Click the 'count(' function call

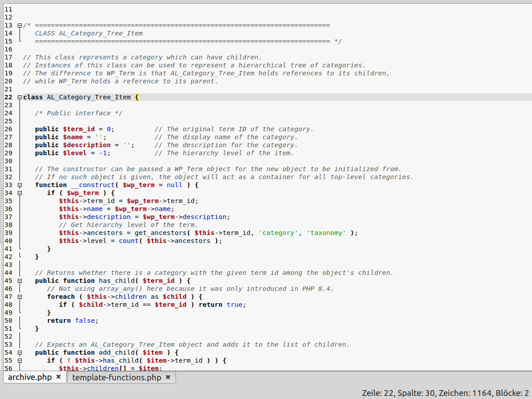coord(131,241)
